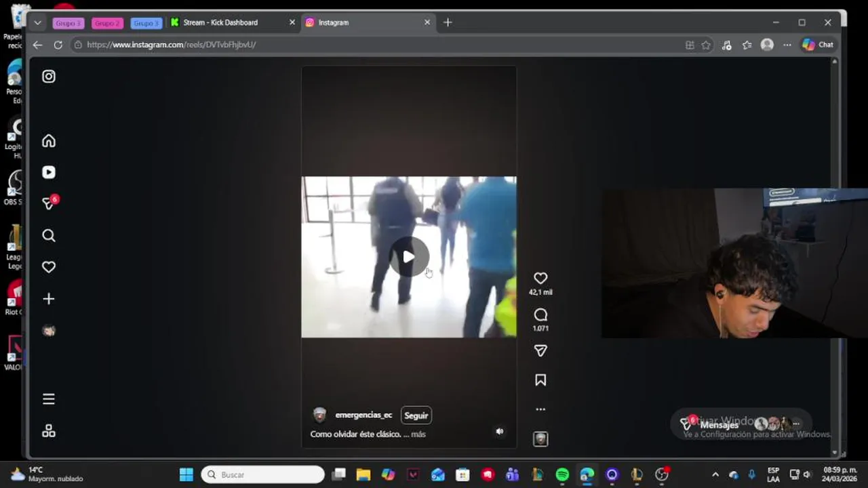Click emergencias_ec avatar picture
The image size is (868, 488).
320,415
